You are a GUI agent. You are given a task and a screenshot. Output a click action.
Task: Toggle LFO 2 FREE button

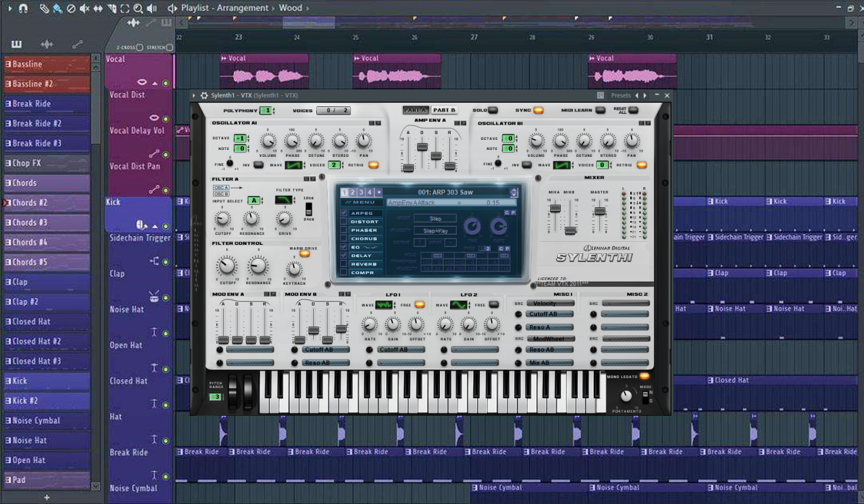coord(494,304)
